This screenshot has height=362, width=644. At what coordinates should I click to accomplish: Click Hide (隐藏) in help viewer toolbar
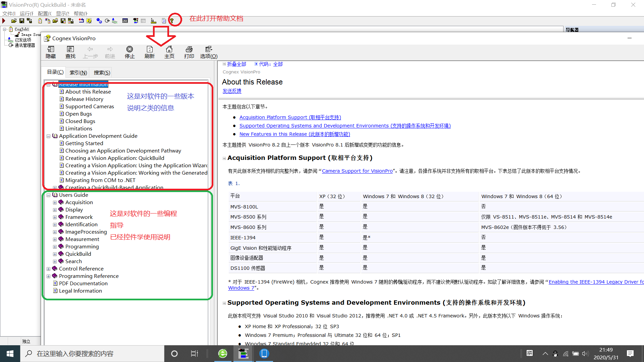pyautogui.click(x=51, y=52)
